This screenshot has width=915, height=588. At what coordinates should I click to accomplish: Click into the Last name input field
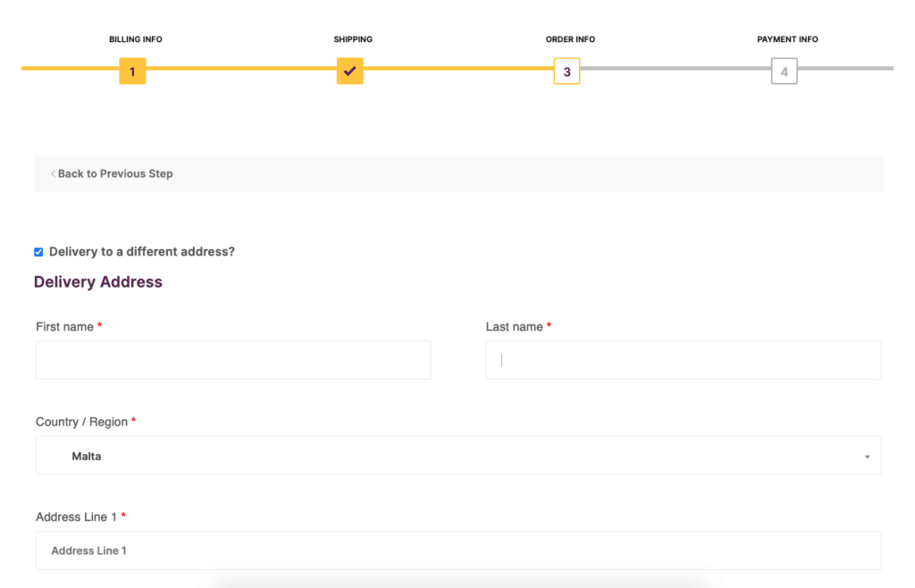point(684,360)
